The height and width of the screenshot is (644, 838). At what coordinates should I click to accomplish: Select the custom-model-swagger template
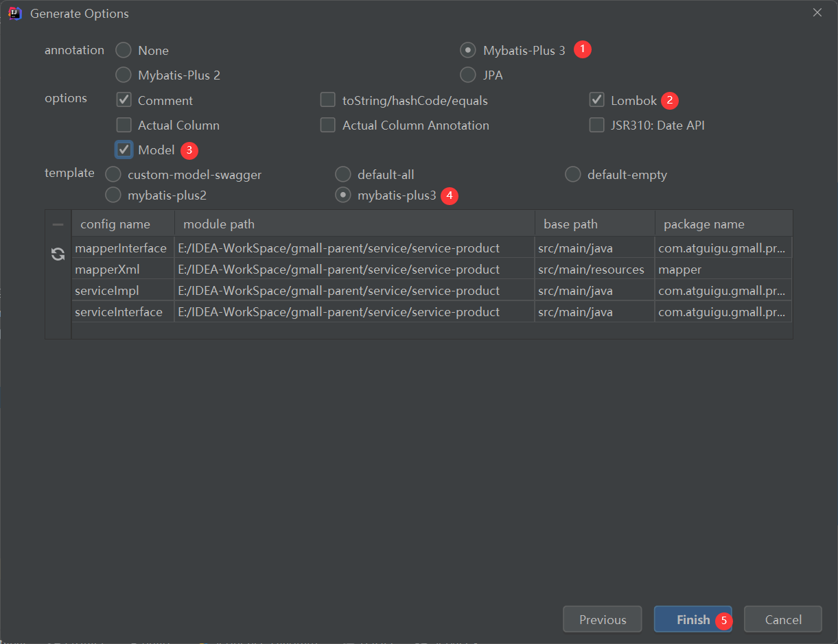coord(113,174)
